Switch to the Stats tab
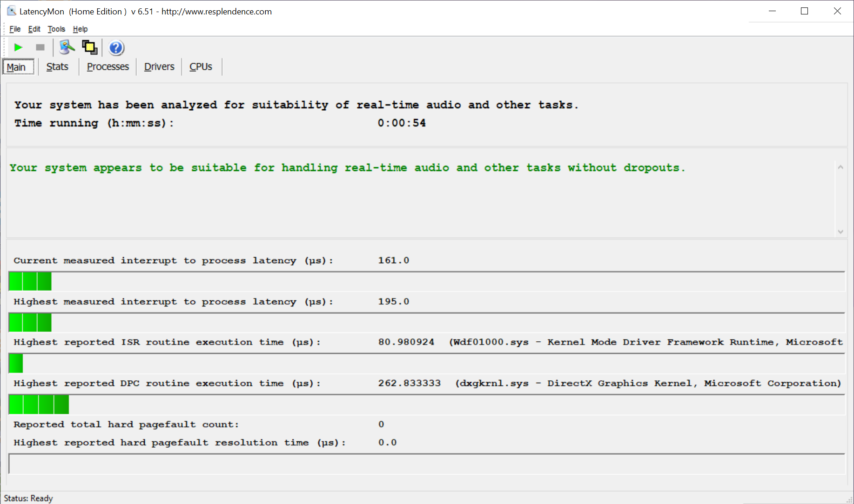 coord(57,67)
